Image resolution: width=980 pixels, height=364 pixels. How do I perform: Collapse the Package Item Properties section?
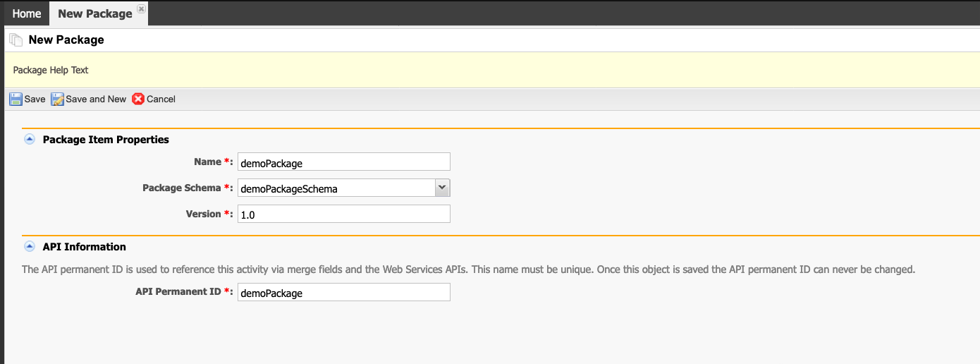29,139
